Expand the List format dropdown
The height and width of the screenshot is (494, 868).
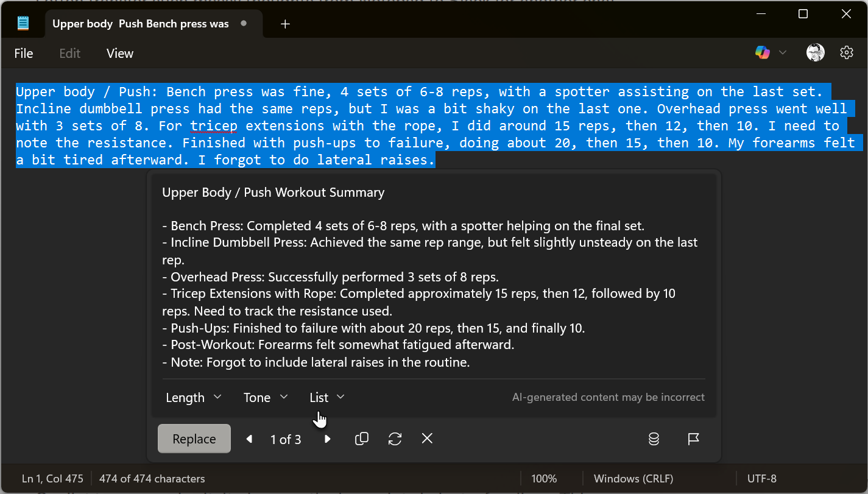click(x=327, y=397)
